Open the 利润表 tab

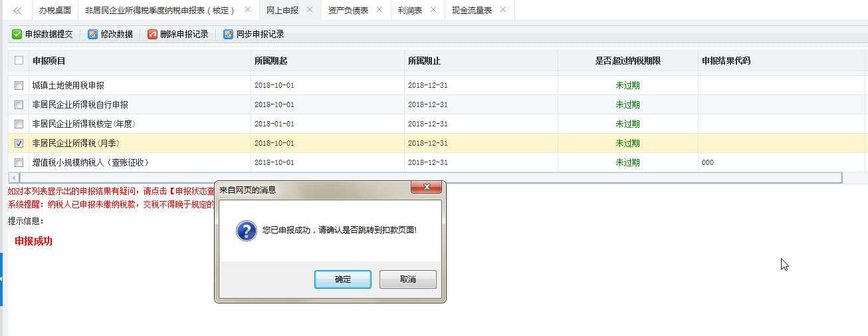tap(409, 10)
